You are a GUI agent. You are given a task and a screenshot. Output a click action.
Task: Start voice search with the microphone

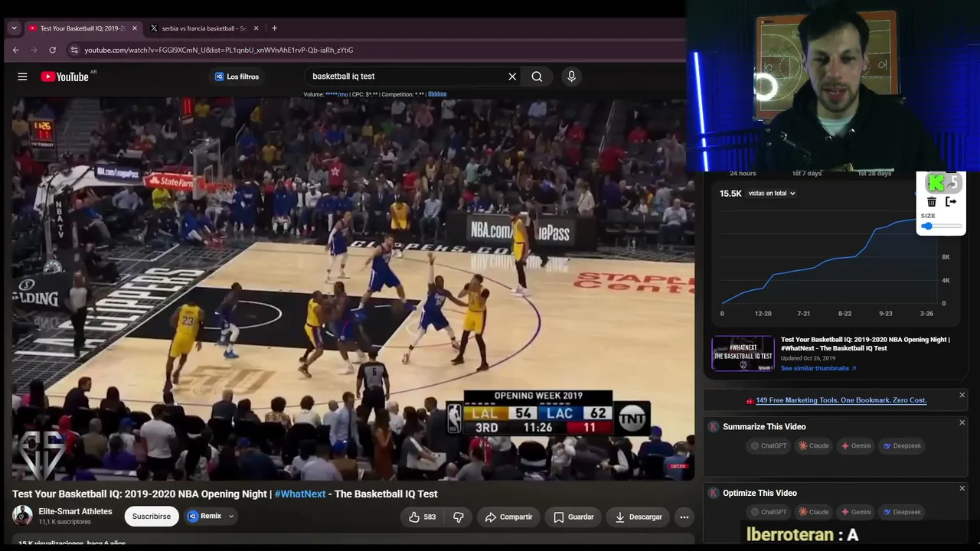tap(571, 77)
